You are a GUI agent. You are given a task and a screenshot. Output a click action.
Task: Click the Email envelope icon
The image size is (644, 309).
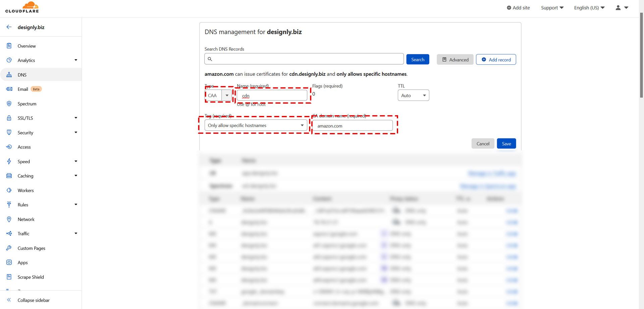9,89
